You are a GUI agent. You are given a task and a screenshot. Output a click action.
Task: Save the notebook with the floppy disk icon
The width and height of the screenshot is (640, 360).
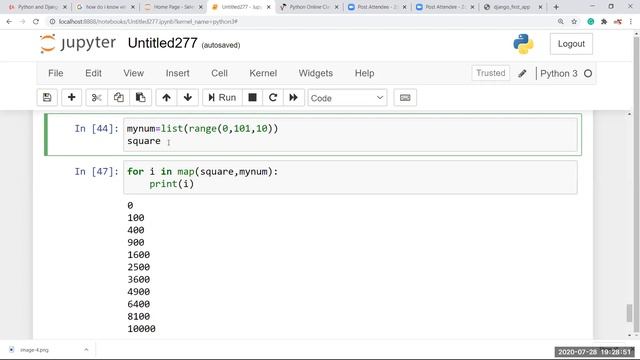pyautogui.click(x=47, y=98)
